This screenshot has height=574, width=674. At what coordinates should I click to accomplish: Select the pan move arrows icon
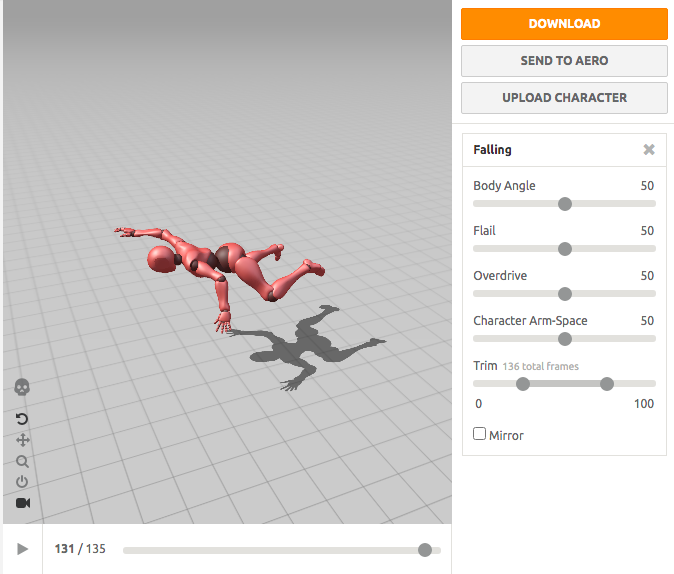tap(23, 440)
